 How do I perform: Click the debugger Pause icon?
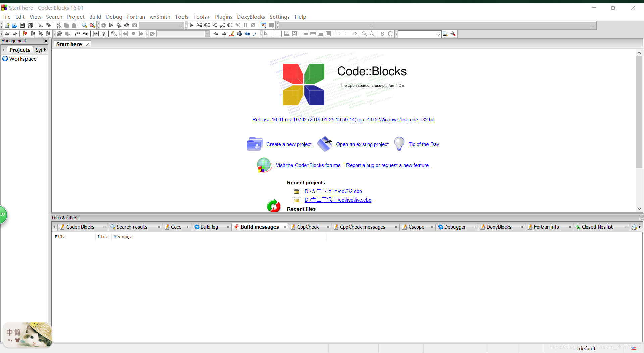pos(246,25)
